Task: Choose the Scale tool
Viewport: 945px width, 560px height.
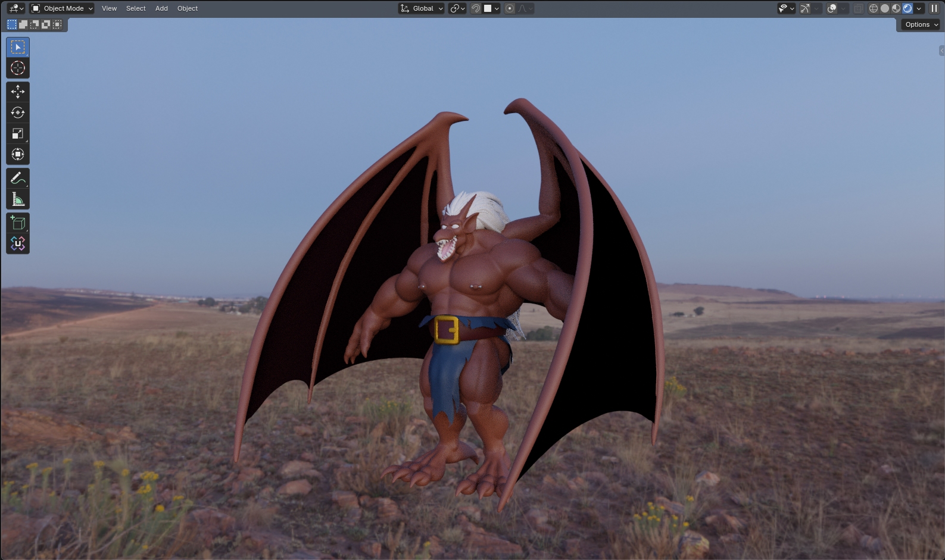Action: coord(18,134)
